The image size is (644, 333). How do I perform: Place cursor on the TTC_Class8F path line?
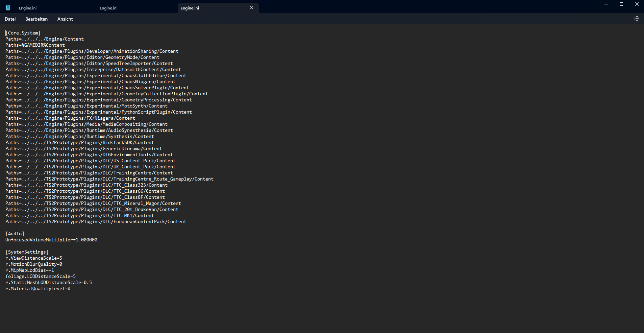click(85, 197)
